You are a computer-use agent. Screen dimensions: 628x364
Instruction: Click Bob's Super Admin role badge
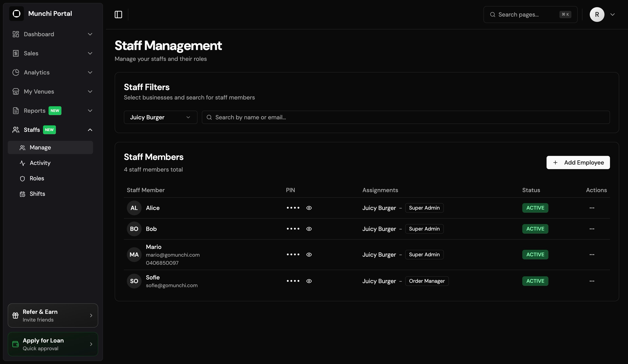(424, 229)
